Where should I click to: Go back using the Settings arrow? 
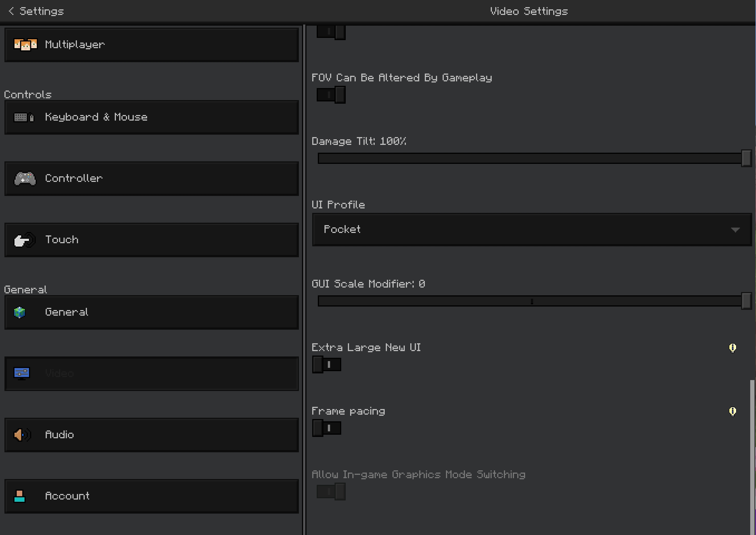click(11, 11)
